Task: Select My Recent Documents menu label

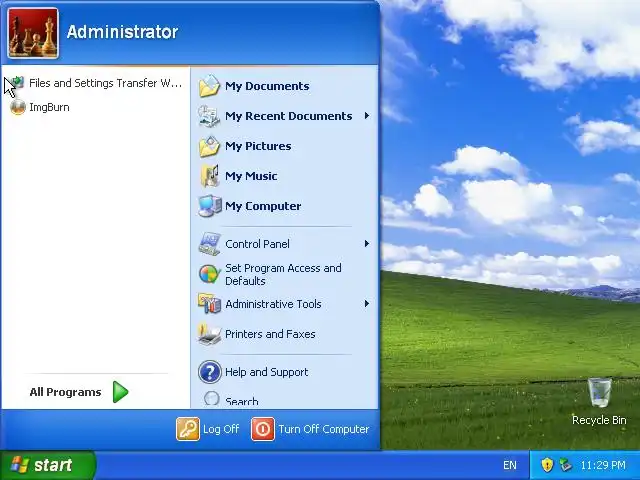Action: point(289,116)
